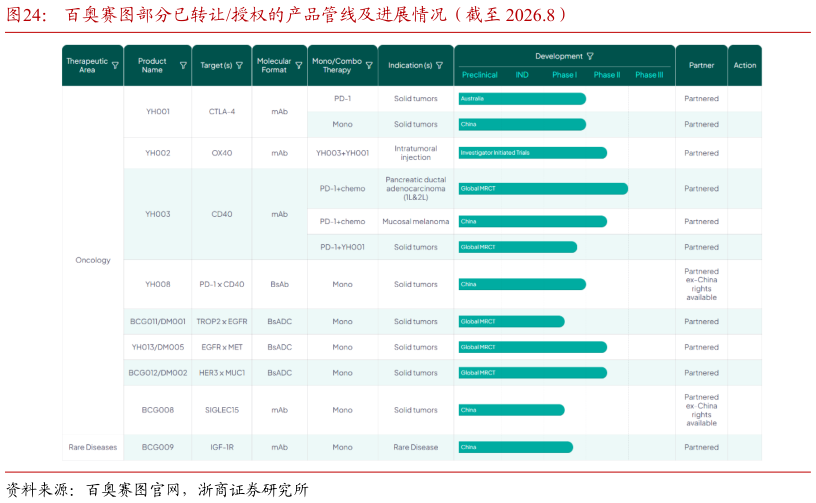The image size is (816, 503).
Task: Click the Mono/Combo Therapy filter icon
Action: click(369, 66)
